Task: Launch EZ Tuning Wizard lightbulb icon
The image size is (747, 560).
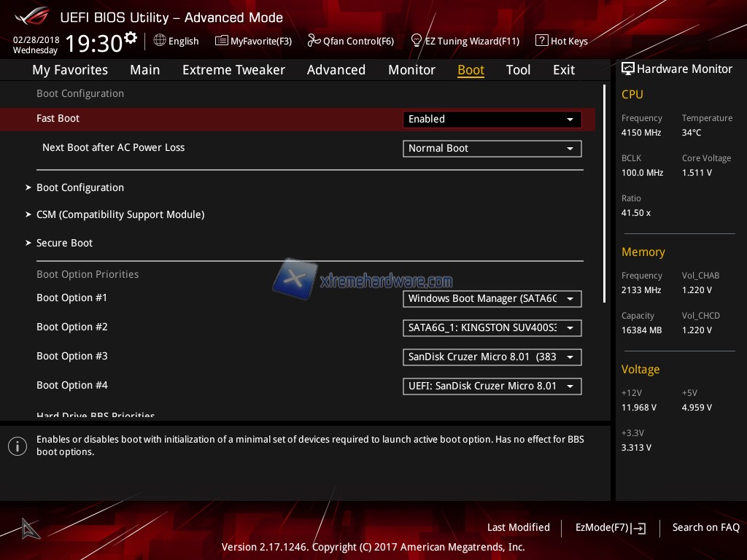Action: pos(417,40)
